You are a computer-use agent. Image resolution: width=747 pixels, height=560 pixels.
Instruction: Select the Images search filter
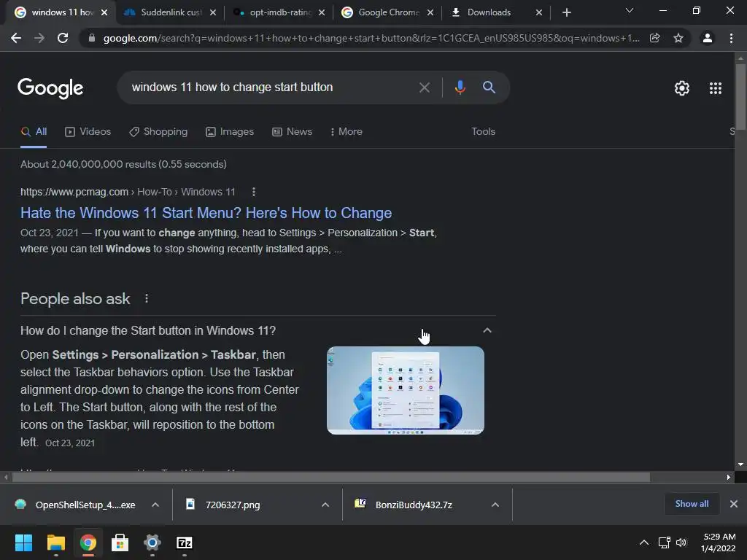click(230, 132)
